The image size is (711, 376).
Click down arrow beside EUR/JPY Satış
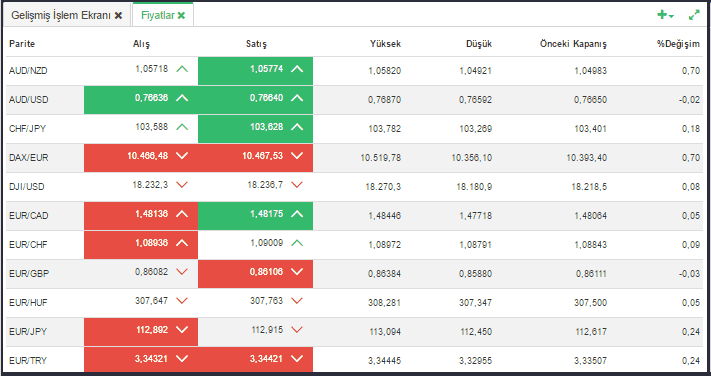point(297,330)
